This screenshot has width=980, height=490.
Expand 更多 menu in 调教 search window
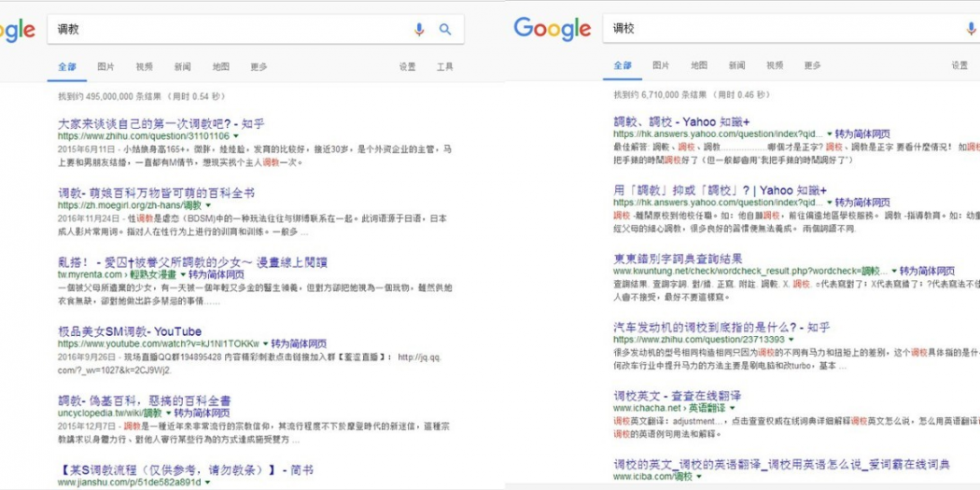(x=259, y=67)
